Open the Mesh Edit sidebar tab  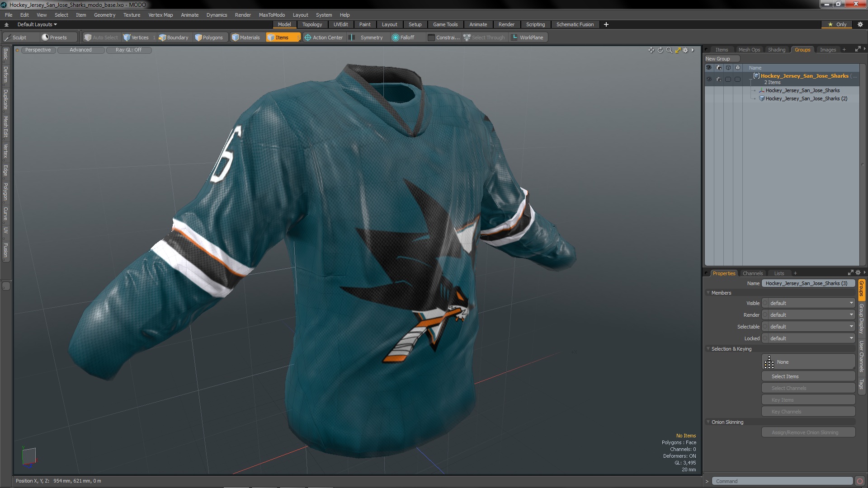click(5, 127)
